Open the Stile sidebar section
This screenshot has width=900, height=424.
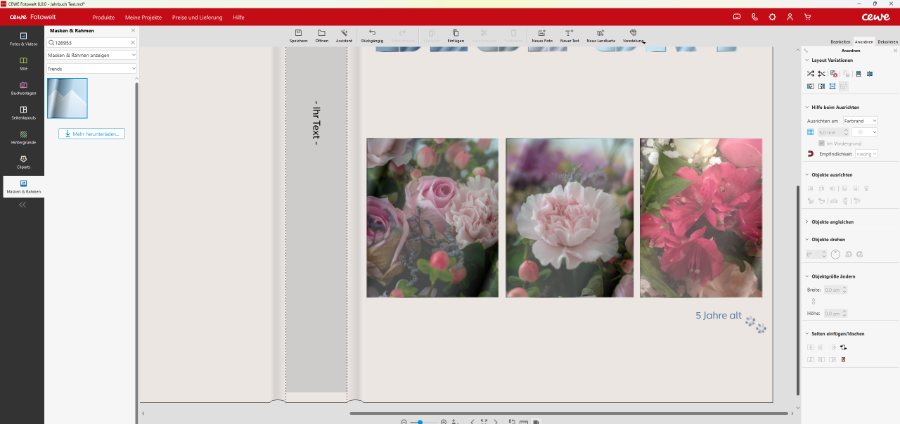click(x=23, y=63)
